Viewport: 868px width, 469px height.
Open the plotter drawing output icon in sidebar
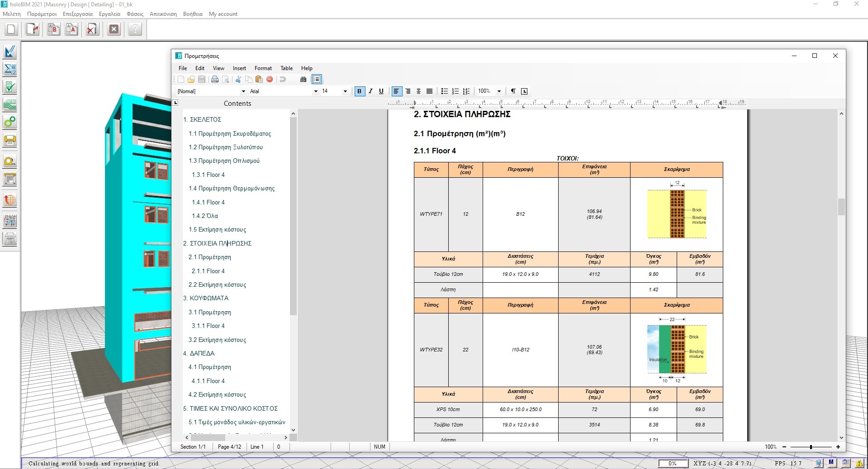10,179
